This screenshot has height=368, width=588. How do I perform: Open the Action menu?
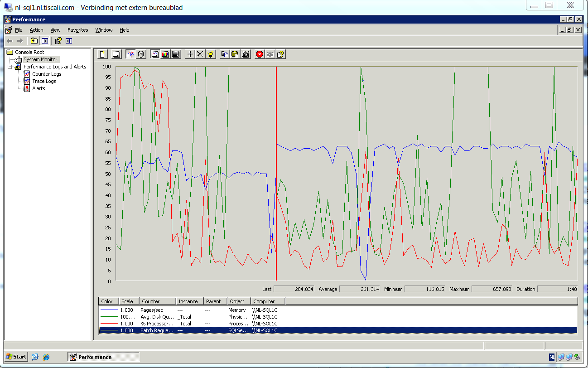37,30
